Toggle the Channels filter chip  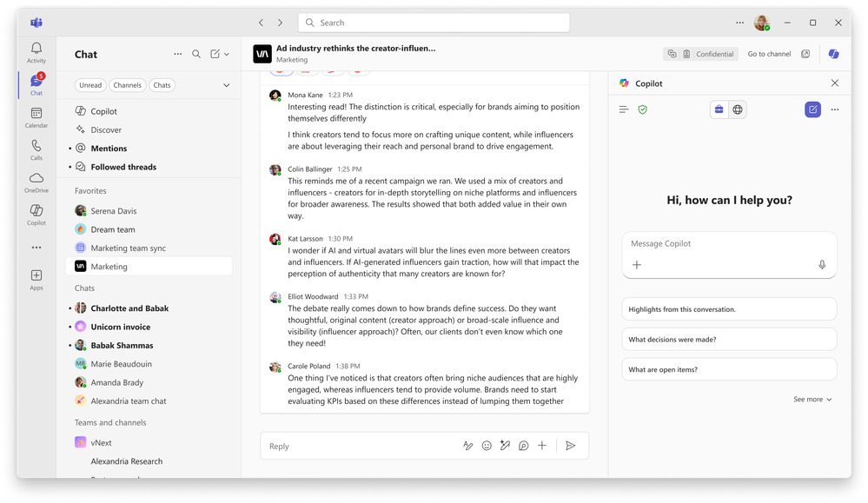[127, 85]
